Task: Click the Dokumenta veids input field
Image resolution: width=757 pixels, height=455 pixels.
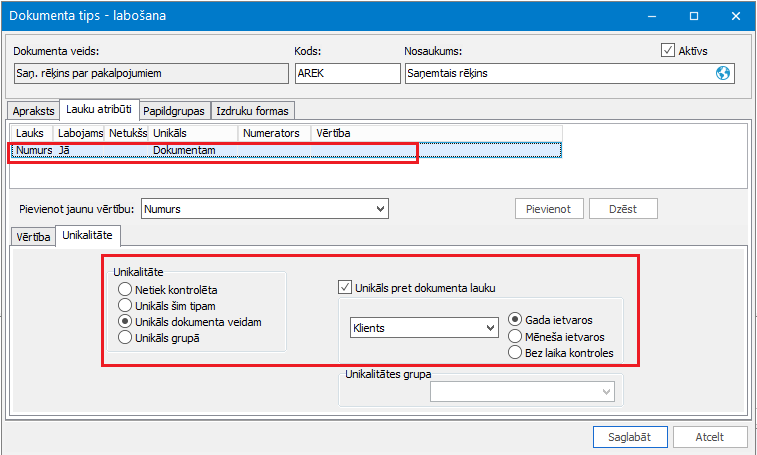Action: [x=151, y=73]
